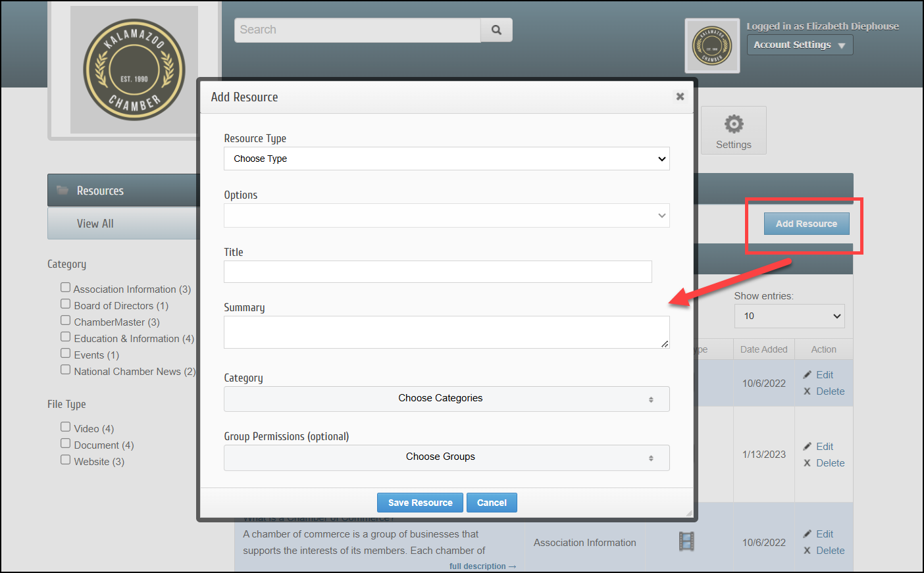Click Edit link in first 10/6/2022 row

click(825, 375)
